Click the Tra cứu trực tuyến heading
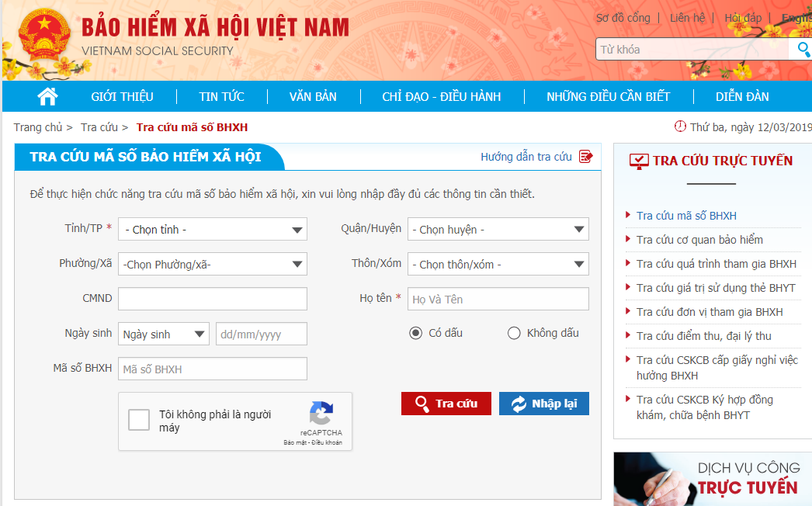Screen dimensions: 812x506 tap(723, 161)
